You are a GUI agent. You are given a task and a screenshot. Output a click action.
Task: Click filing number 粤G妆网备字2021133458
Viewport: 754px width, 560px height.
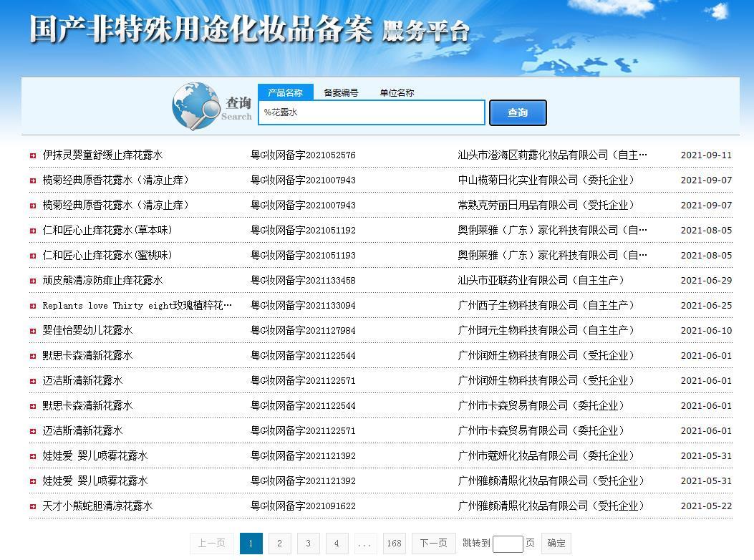tap(303, 280)
